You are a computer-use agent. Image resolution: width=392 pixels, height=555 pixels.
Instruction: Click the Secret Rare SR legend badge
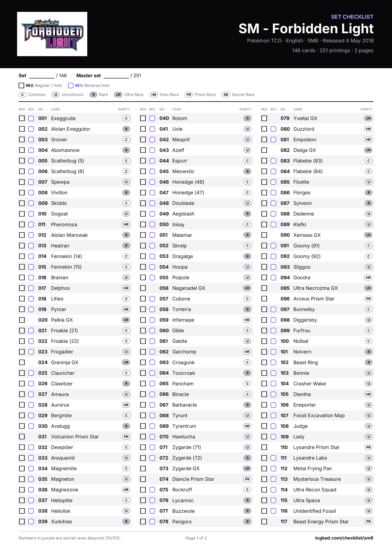click(226, 95)
